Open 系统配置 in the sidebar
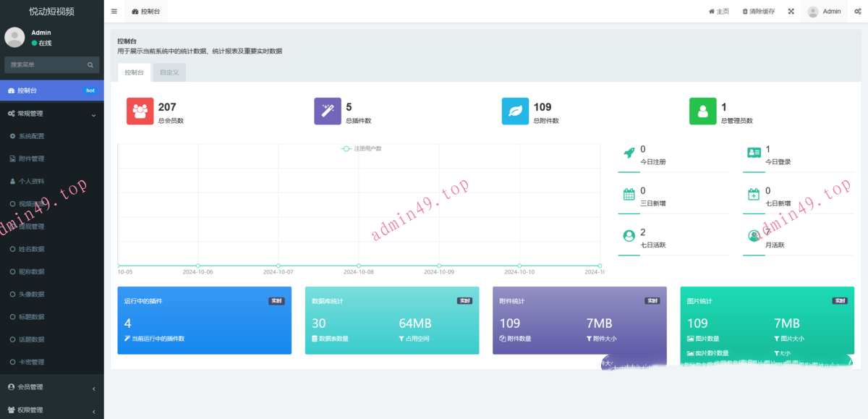The width and height of the screenshot is (868, 419). click(x=31, y=136)
